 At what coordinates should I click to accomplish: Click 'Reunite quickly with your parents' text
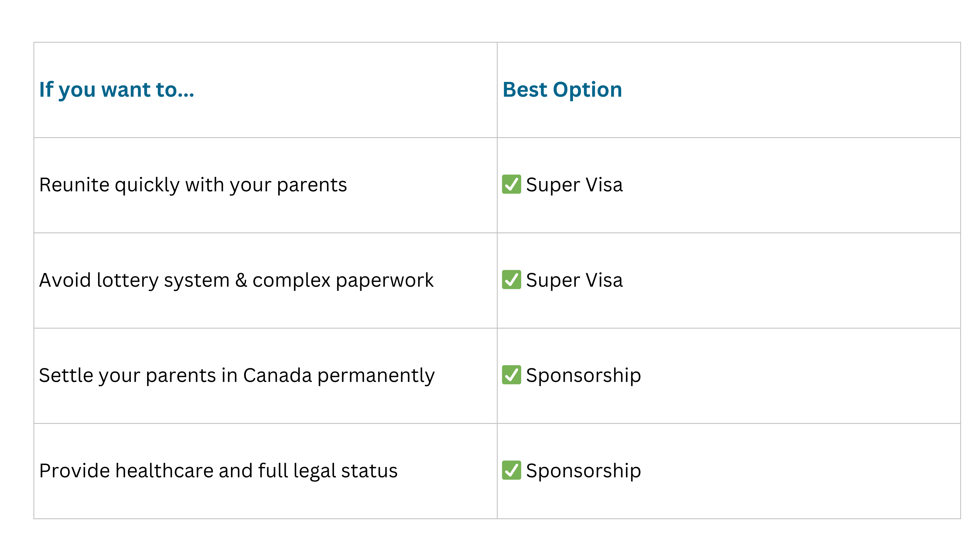click(193, 185)
